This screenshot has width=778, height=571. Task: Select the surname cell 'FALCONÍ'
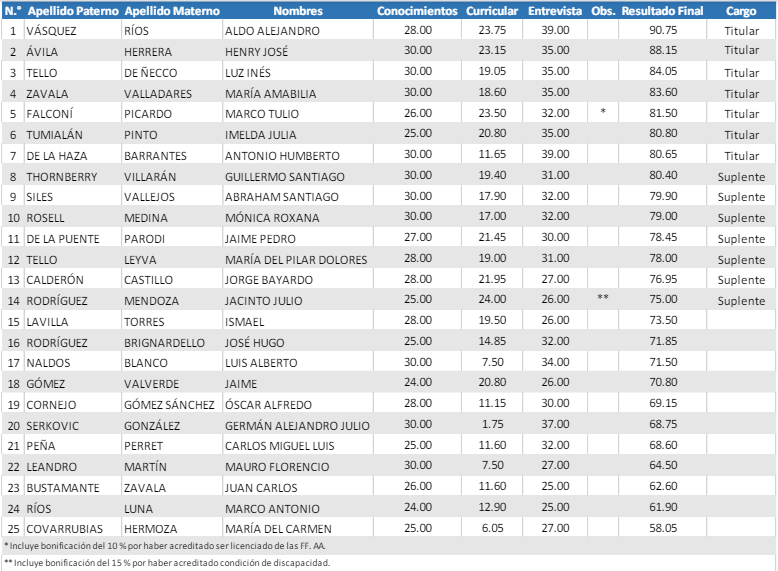(49, 114)
